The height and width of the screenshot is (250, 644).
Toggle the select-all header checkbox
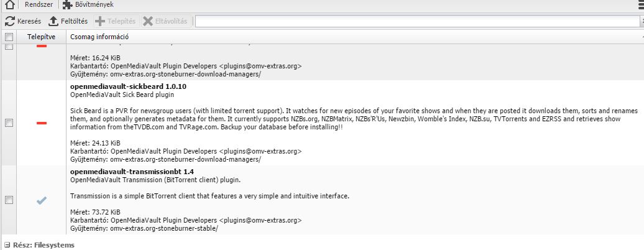9,37
